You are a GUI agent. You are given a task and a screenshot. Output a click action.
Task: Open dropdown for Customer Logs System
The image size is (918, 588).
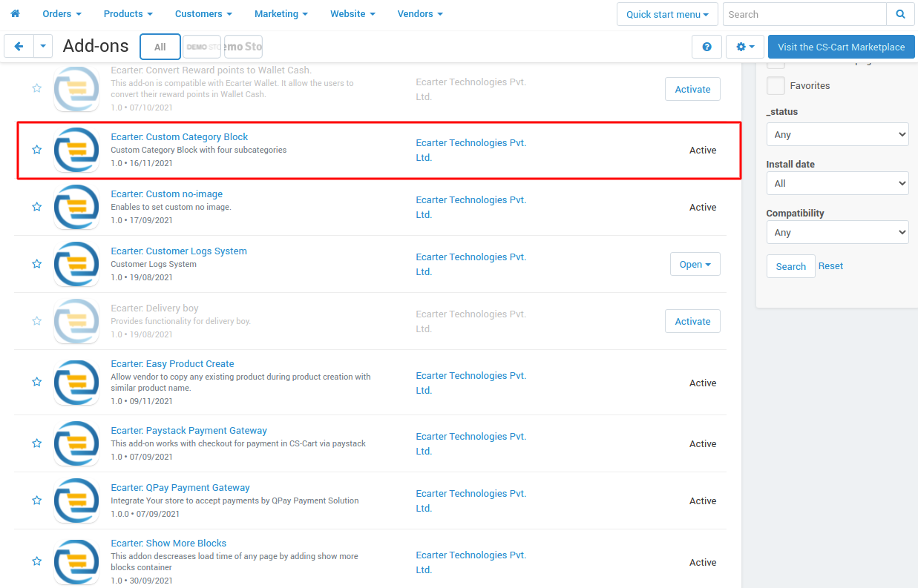(695, 264)
